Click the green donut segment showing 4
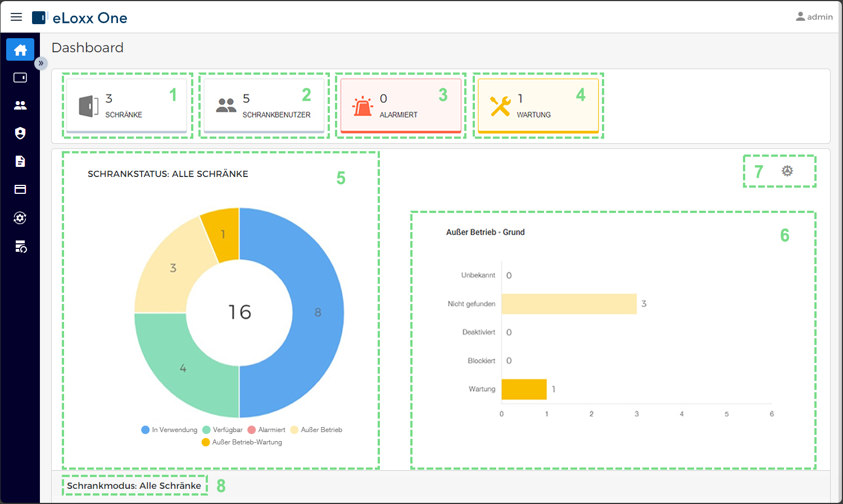Image resolution: width=843 pixels, height=504 pixels. [x=183, y=369]
